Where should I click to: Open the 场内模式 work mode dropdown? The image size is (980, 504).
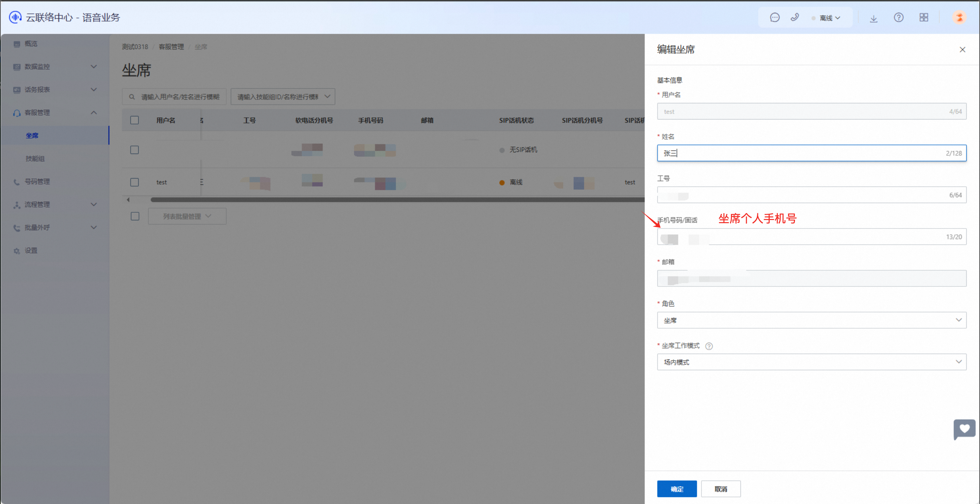(x=812, y=362)
